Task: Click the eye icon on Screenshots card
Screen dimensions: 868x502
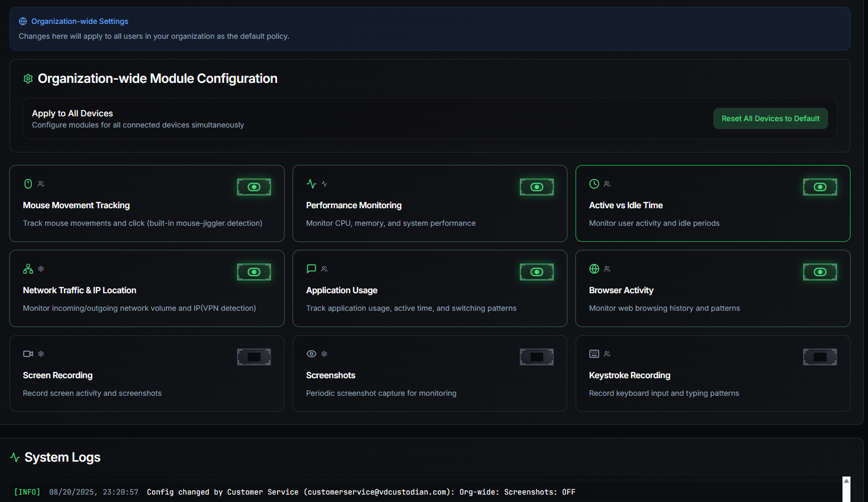Action: [x=311, y=354]
